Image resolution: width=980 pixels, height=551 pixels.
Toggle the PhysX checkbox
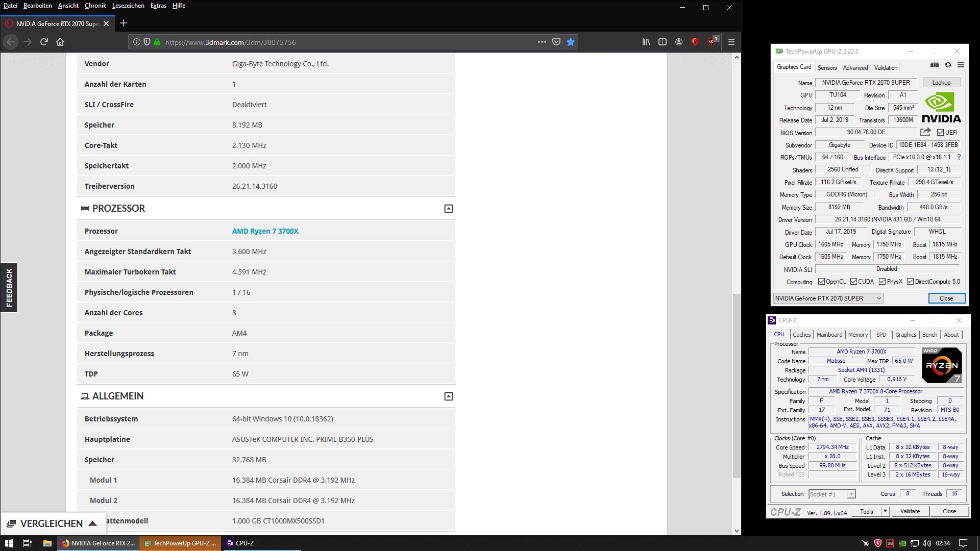point(882,282)
